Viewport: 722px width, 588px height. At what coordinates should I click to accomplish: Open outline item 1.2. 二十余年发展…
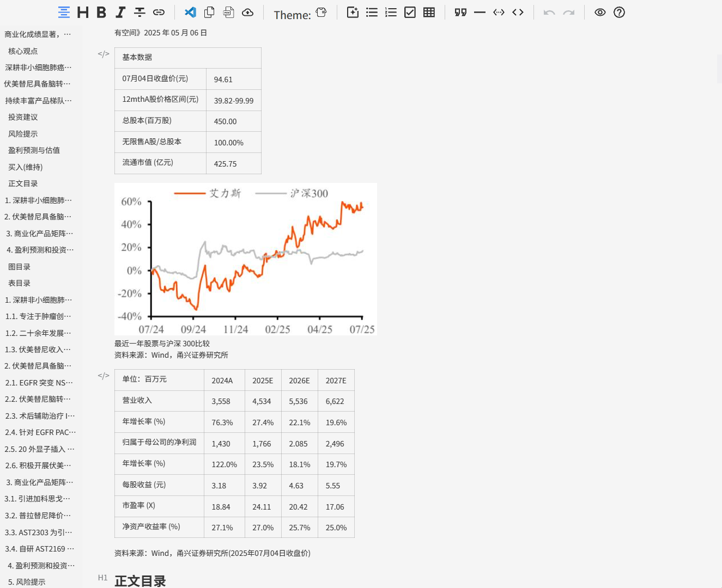click(x=38, y=333)
